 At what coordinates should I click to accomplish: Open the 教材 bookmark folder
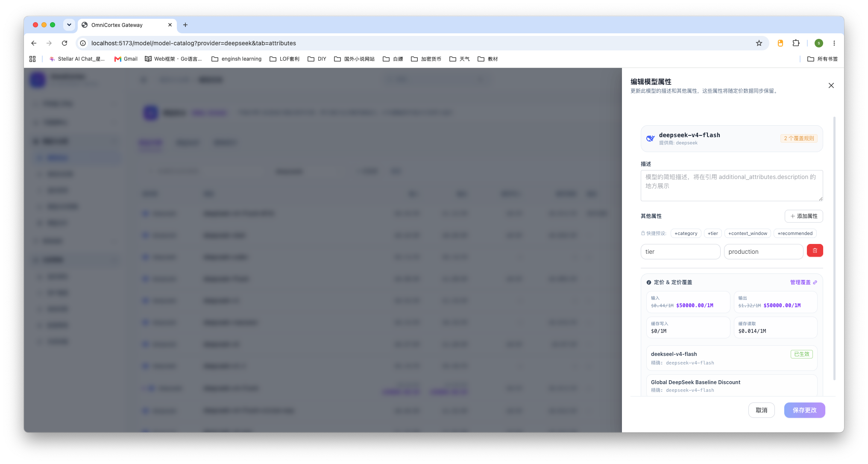(487, 59)
